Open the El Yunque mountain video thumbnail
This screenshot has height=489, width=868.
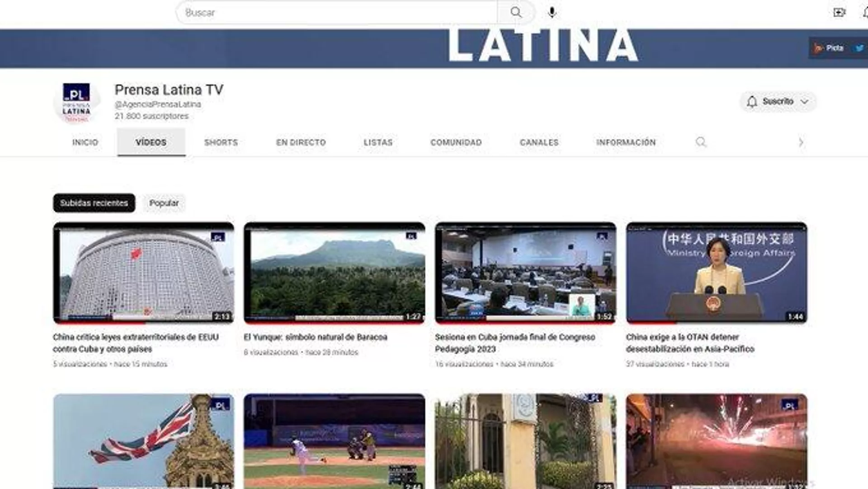point(335,273)
